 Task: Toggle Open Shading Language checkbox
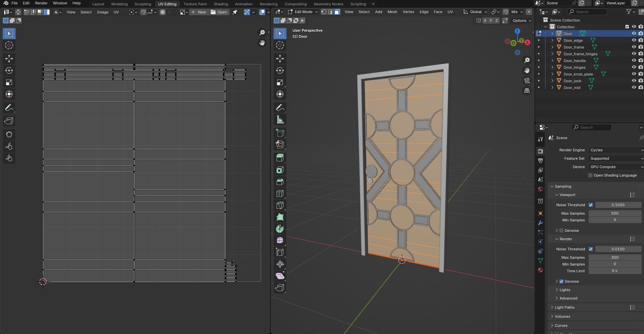tap(590, 175)
